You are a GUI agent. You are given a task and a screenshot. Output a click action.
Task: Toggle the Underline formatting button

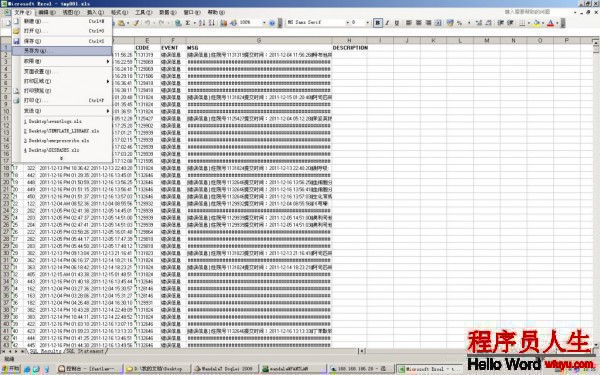(397, 23)
